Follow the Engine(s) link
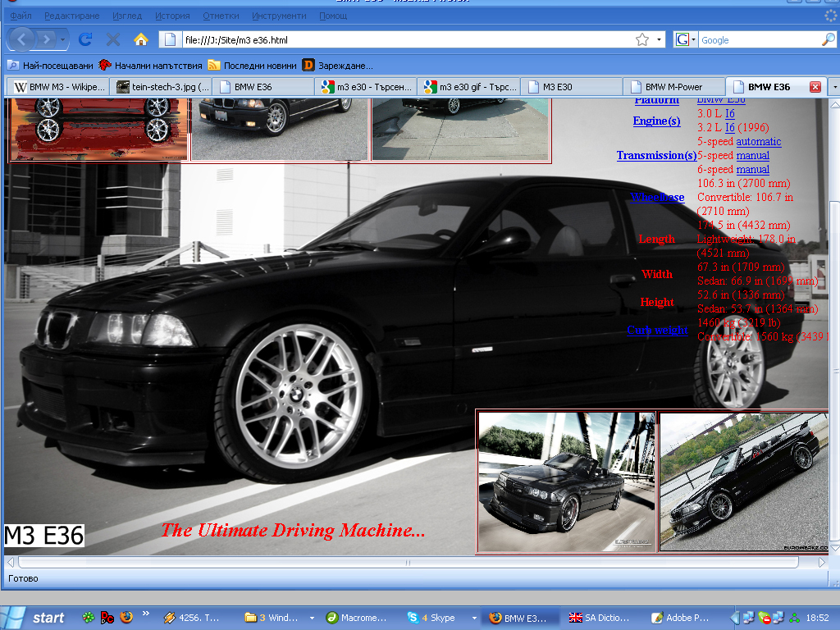 [656, 121]
